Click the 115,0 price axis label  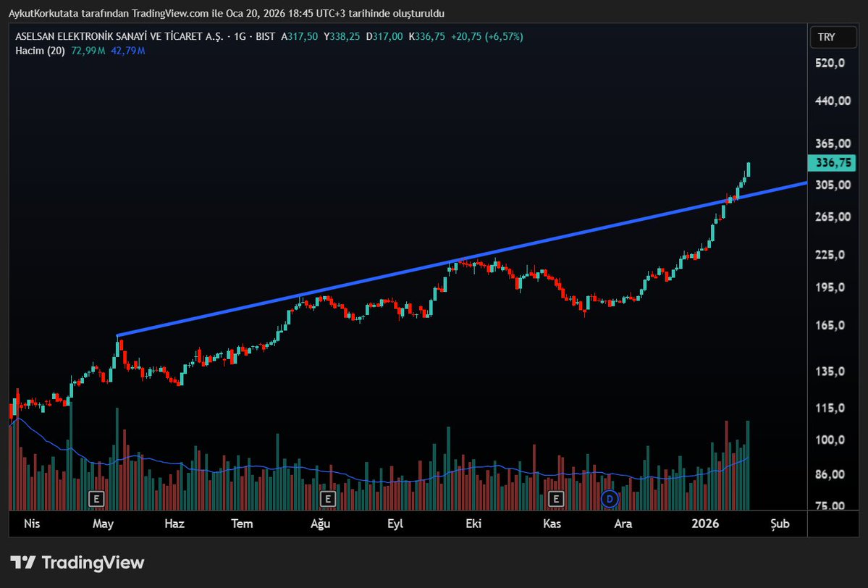click(830, 408)
